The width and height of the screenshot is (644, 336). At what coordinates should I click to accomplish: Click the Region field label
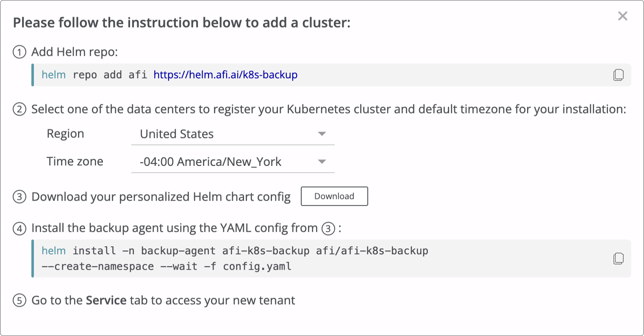pos(66,134)
